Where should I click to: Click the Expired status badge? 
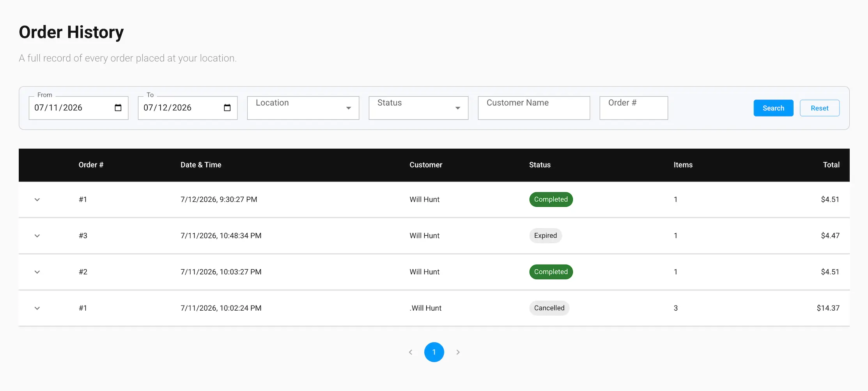point(546,236)
